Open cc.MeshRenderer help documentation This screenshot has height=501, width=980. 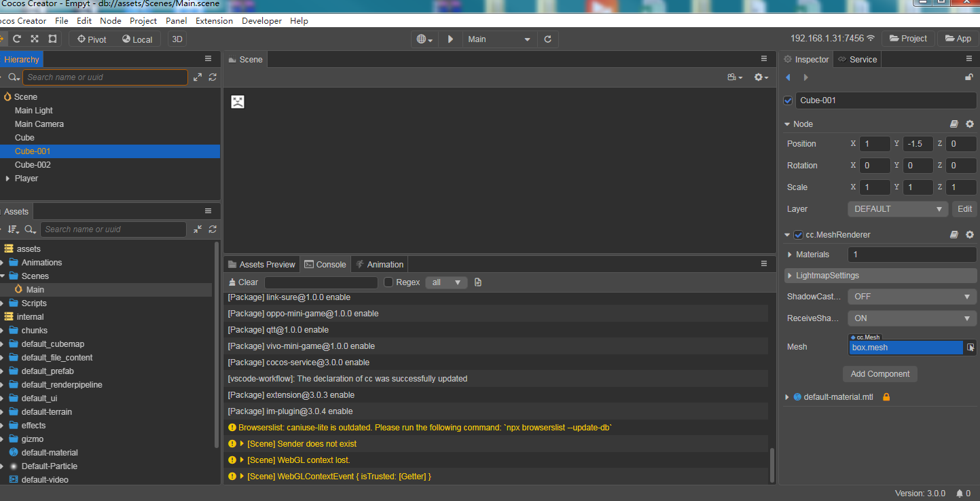[x=954, y=235]
